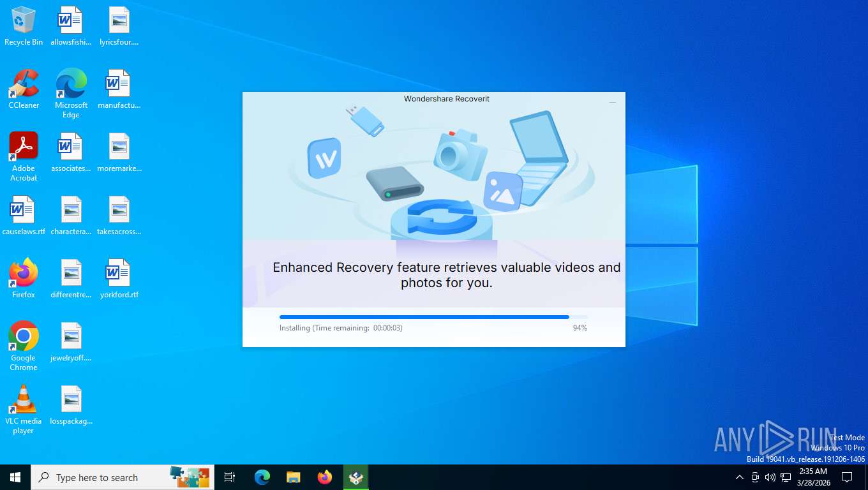Click the Type here to search box
Image resolution: width=868 pixels, height=490 pixels.
point(123,477)
